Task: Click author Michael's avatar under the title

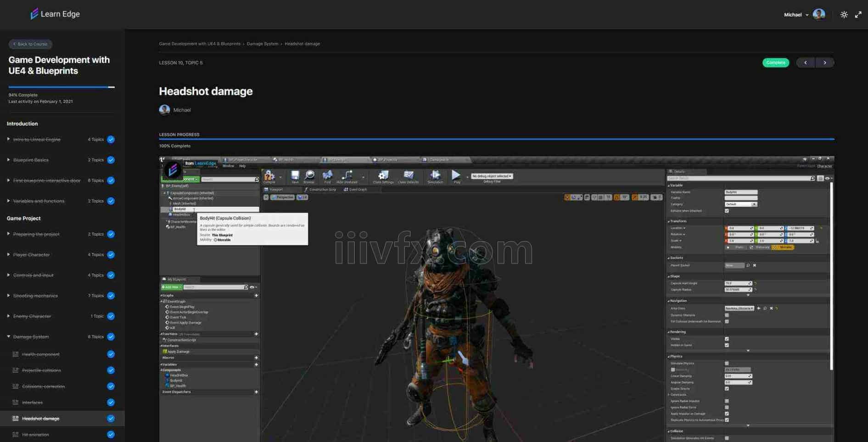Action: pos(164,110)
